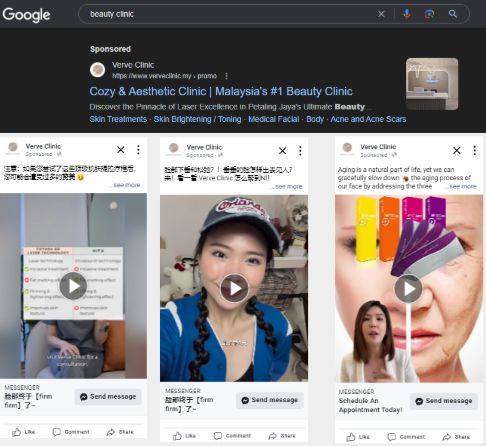Like the third Verve Clinic ad
The width and height of the screenshot is (486, 446).
point(358,437)
